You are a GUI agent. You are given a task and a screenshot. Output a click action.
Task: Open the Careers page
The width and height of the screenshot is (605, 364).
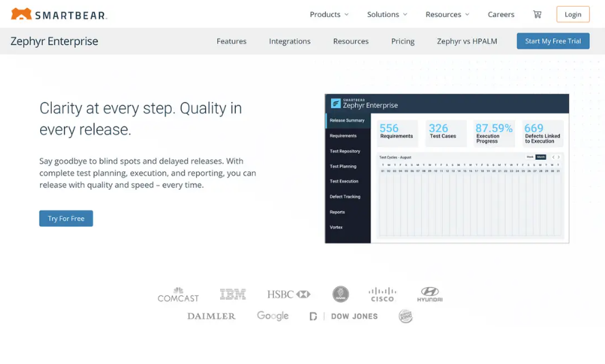501,14
